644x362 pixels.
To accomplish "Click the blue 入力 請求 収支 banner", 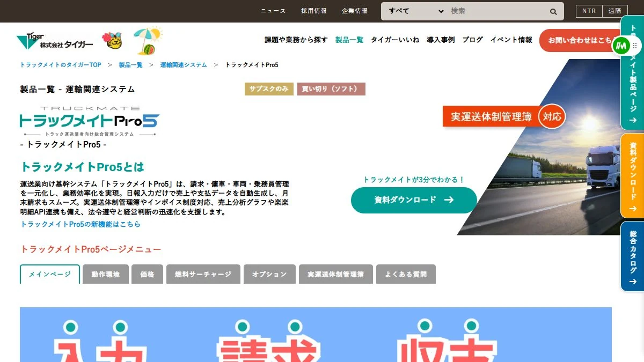I will [316, 335].
